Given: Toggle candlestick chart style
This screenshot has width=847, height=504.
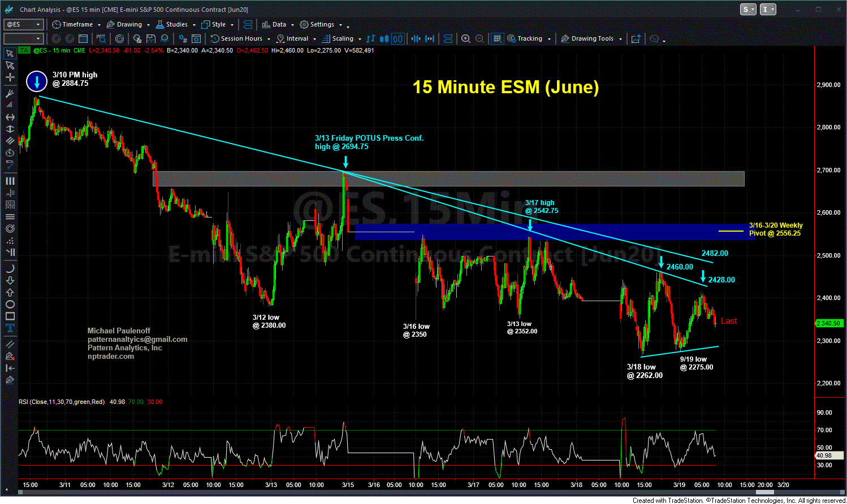Looking at the screenshot, I should click(x=384, y=39).
